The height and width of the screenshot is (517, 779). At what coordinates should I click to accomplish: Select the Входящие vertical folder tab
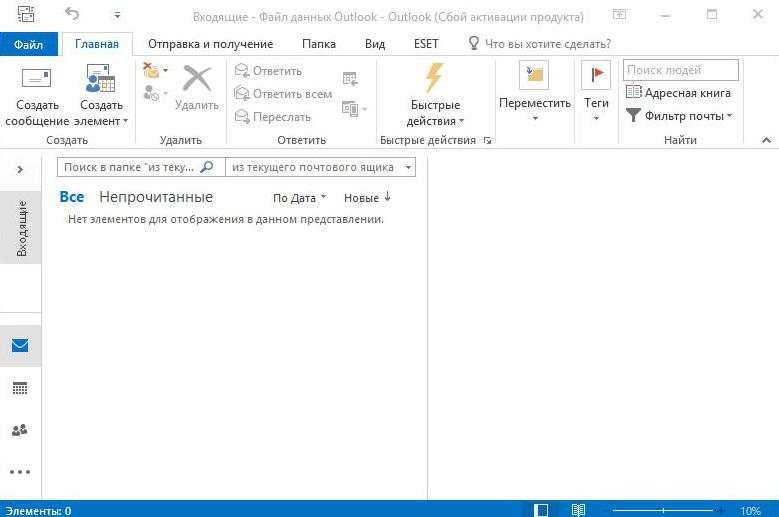(x=21, y=228)
